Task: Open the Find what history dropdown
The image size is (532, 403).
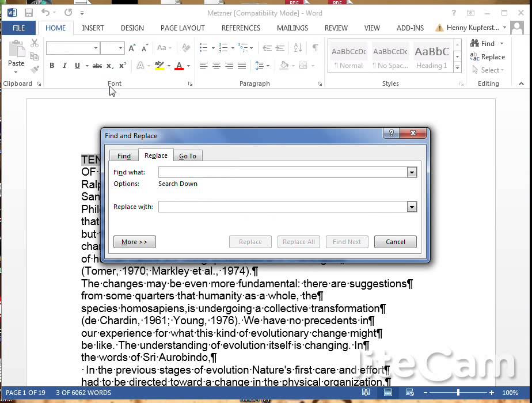Action: [x=412, y=172]
